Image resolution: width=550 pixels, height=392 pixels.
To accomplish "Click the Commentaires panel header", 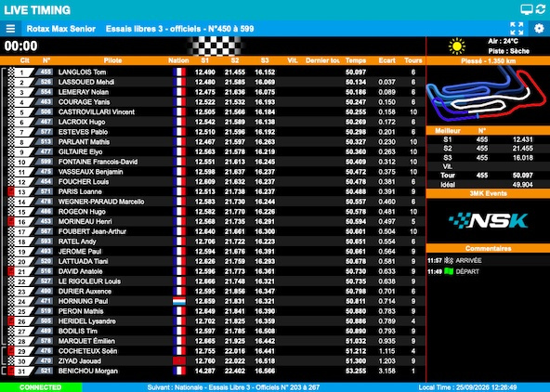I will pyautogui.click(x=488, y=248).
